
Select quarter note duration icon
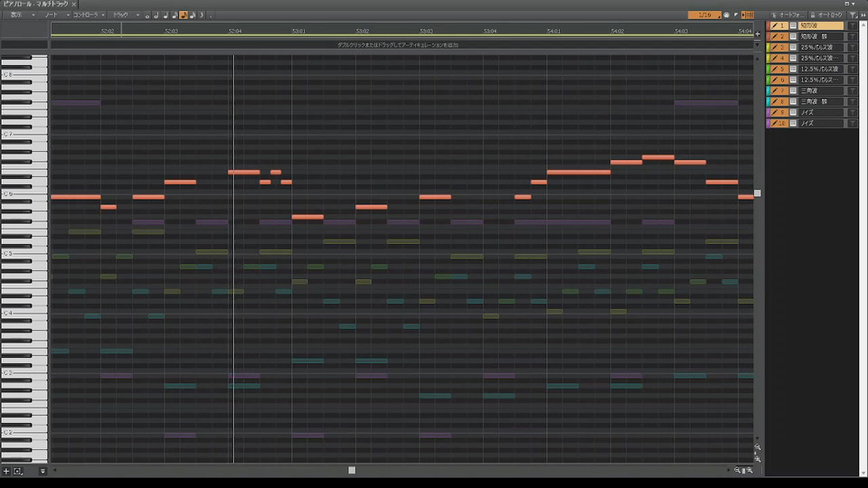pos(165,15)
